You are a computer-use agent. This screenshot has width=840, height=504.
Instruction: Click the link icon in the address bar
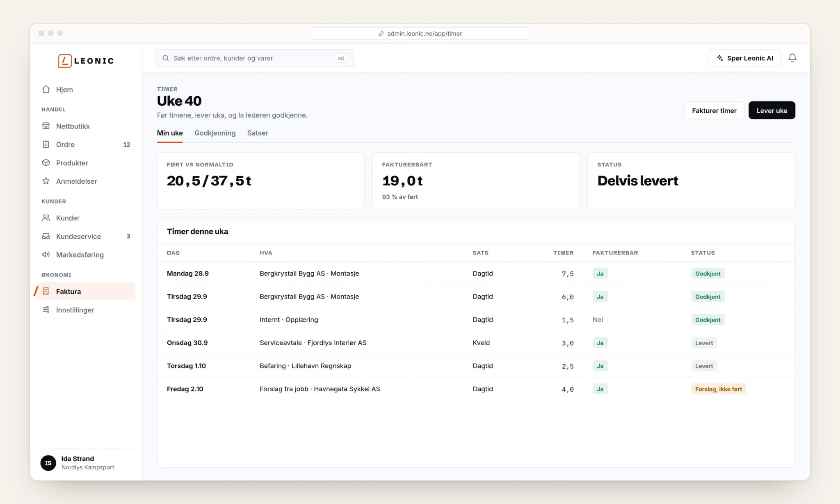pos(381,34)
